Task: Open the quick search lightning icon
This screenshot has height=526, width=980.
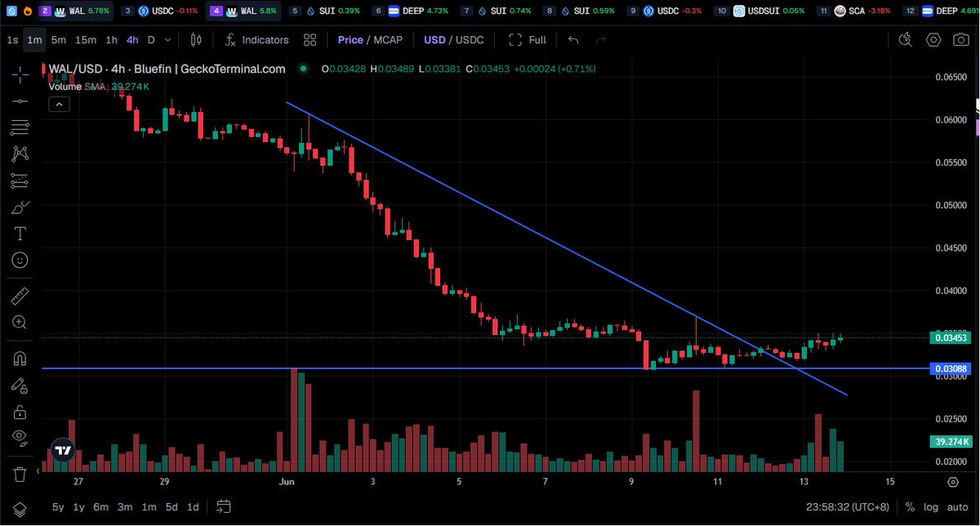Action: (905, 39)
